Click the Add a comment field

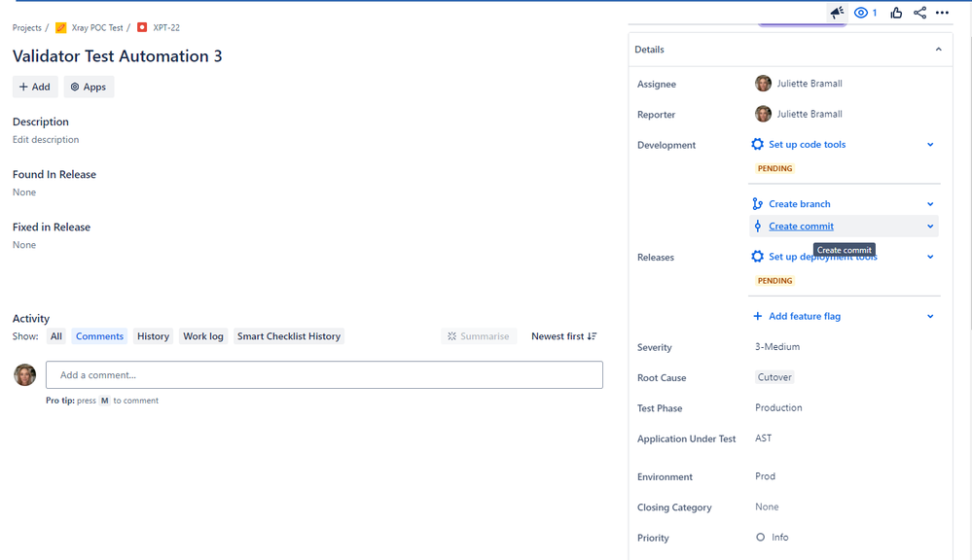click(324, 374)
